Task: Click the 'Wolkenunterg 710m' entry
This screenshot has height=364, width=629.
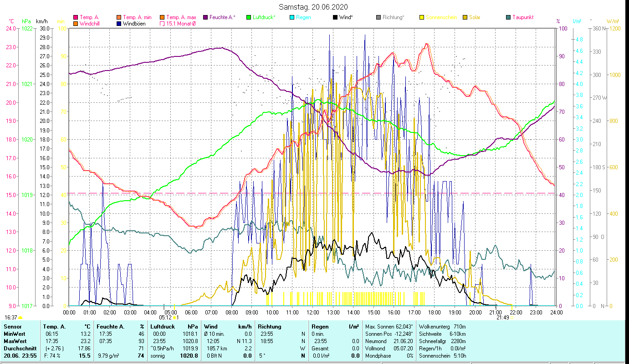Action: (x=442, y=327)
